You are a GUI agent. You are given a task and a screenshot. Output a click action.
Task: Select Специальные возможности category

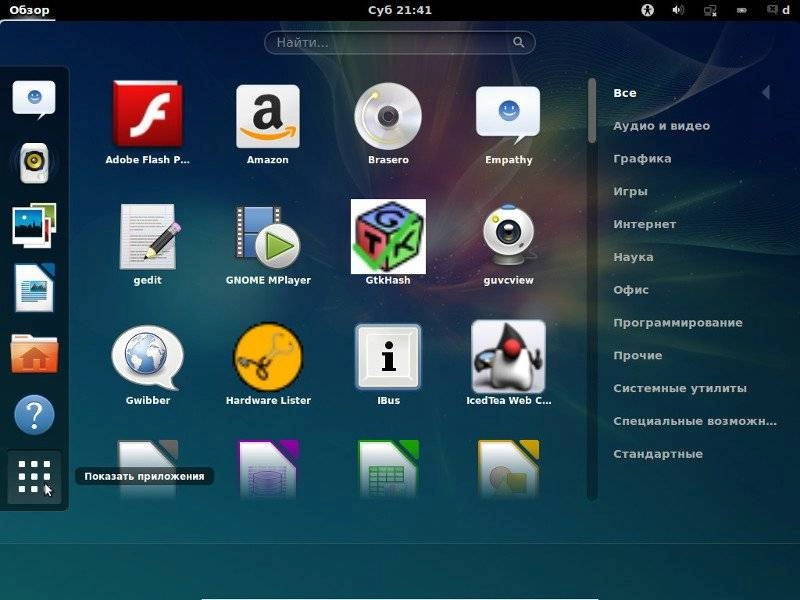pos(695,421)
